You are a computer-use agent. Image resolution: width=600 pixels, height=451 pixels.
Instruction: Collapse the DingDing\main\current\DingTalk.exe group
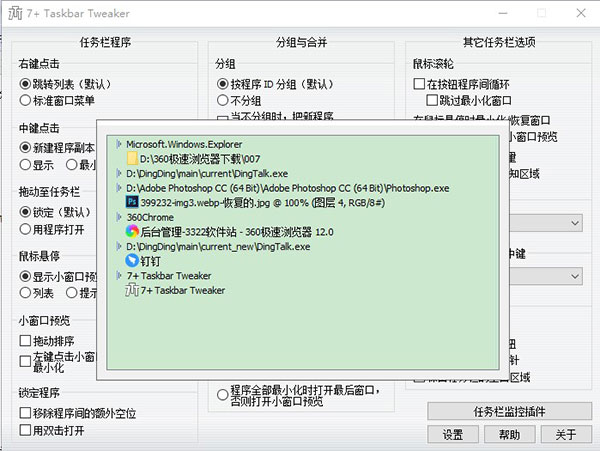tap(119, 173)
